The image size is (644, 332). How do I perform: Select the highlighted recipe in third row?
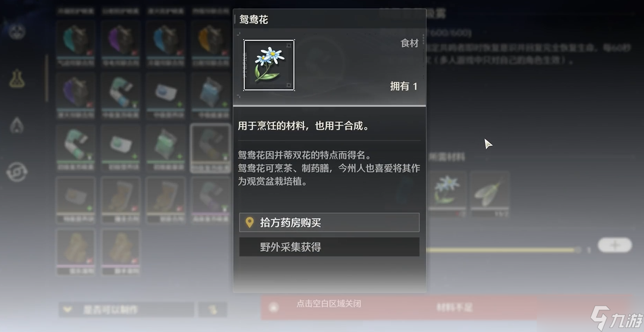pyautogui.click(x=210, y=148)
